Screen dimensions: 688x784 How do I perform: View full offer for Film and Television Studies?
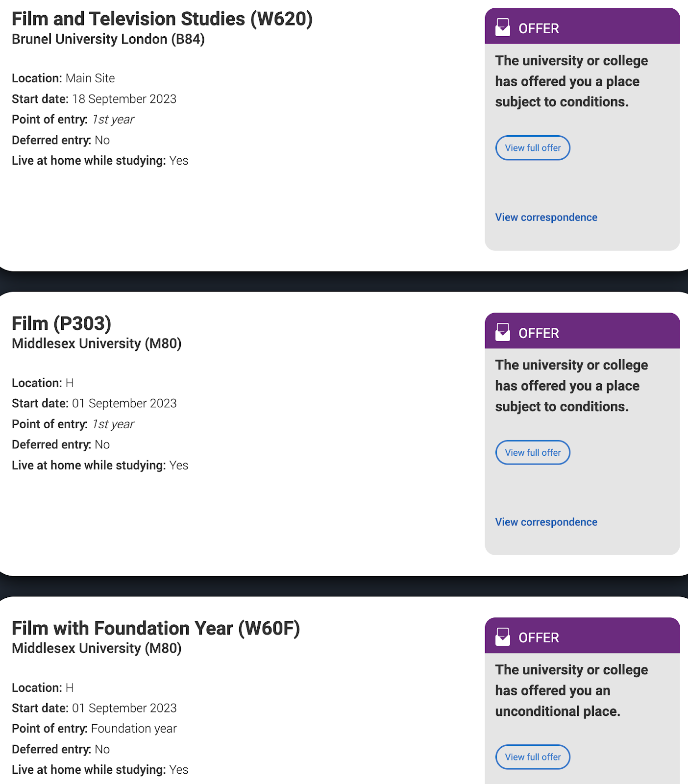coord(533,148)
